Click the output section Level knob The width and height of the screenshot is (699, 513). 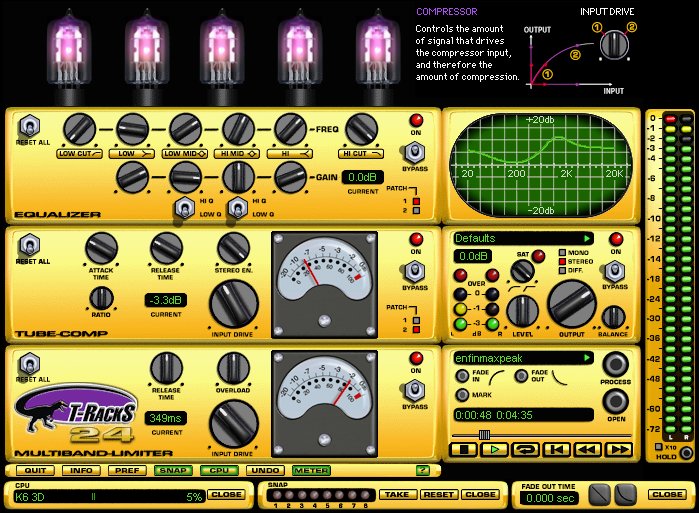click(522, 311)
